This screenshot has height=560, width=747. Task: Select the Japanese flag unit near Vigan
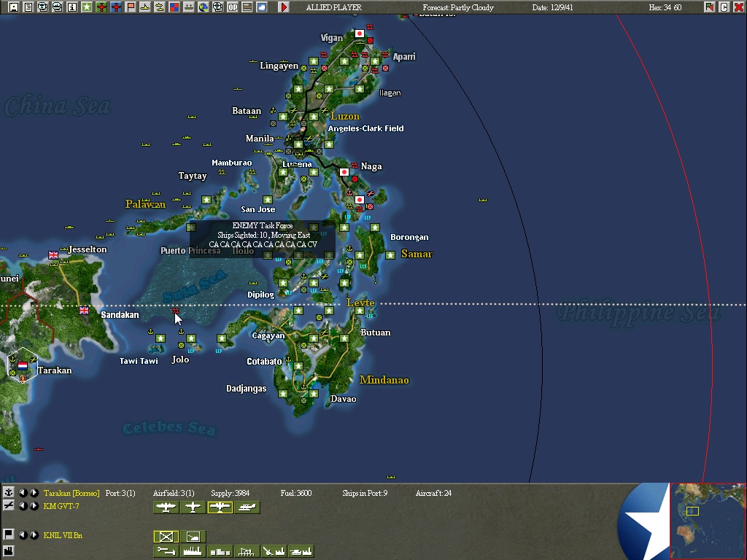(x=359, y=34)
